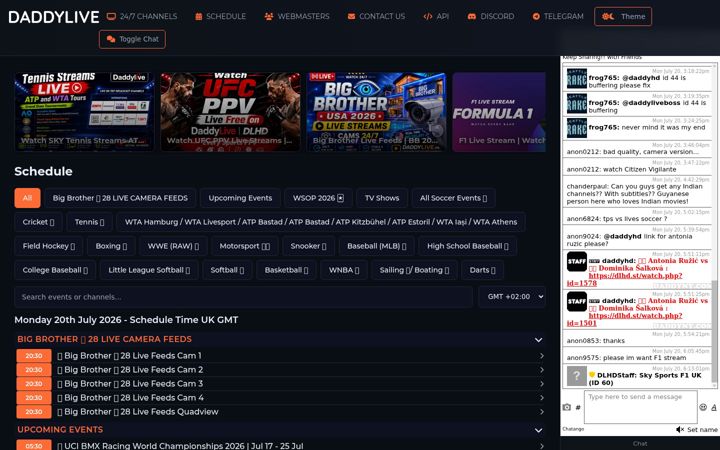The height and width of the screenshot is (450, 720).
Task: Click the muted speaker icon in chat
Action: pos(680,430)
